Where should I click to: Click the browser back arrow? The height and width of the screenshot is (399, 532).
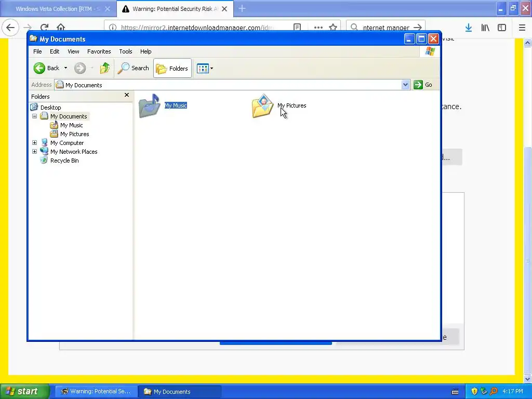coord(10,27)
